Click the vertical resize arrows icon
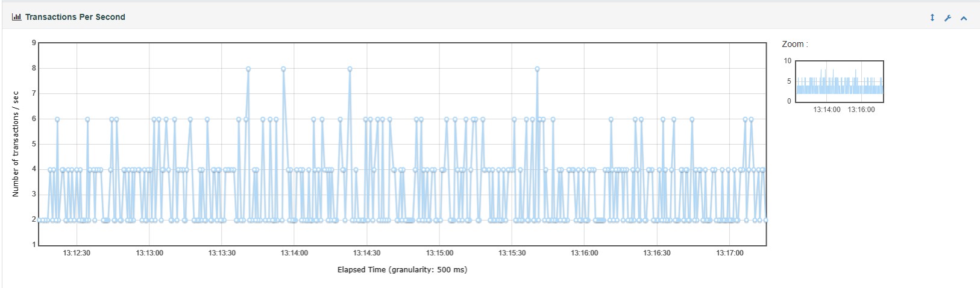The image size is (980, 288). tap(932, 17)
